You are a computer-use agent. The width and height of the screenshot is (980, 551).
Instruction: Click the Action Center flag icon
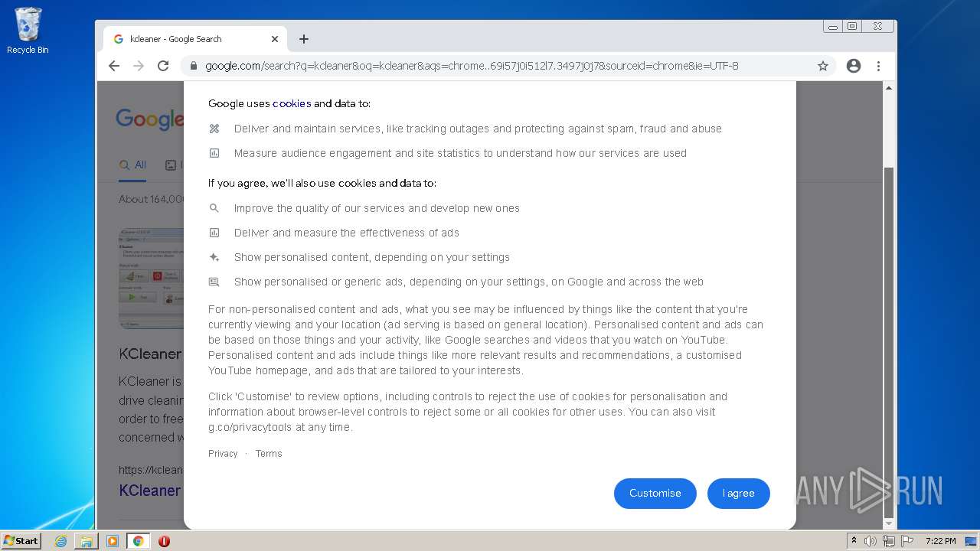907,541
